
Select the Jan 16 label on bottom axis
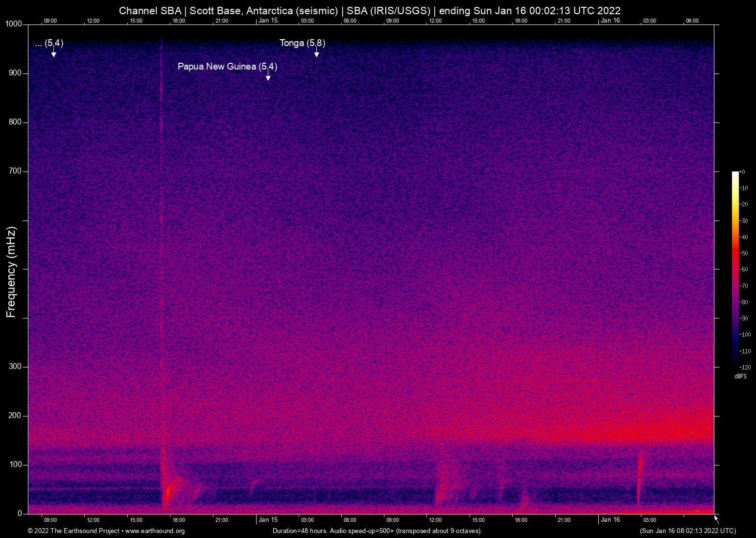pyautogui.click(x=611, y=519)
